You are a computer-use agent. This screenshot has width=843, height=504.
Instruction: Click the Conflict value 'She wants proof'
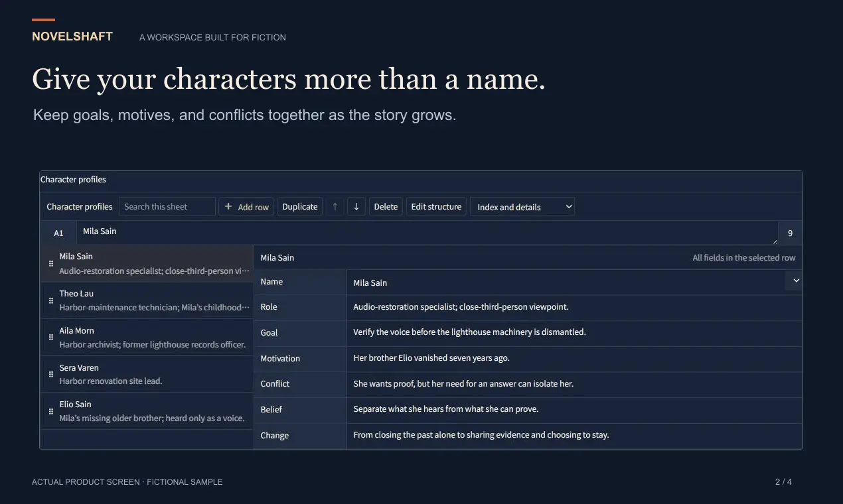click(463, 384)
